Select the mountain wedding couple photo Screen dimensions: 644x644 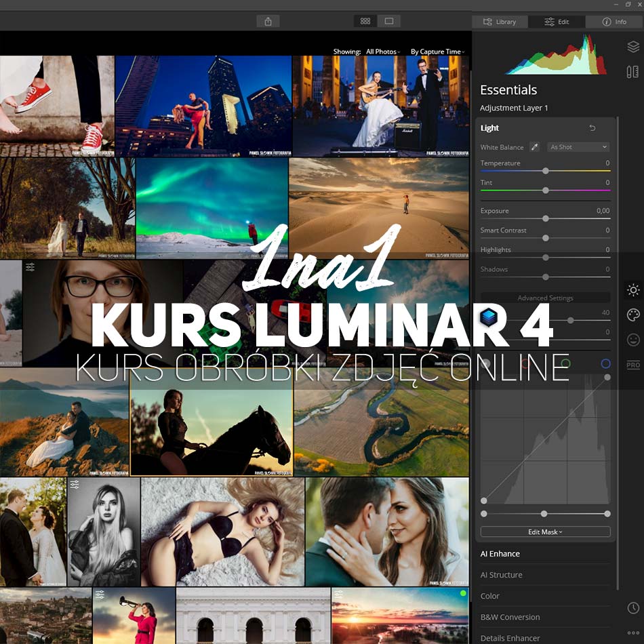pos(64,422)
